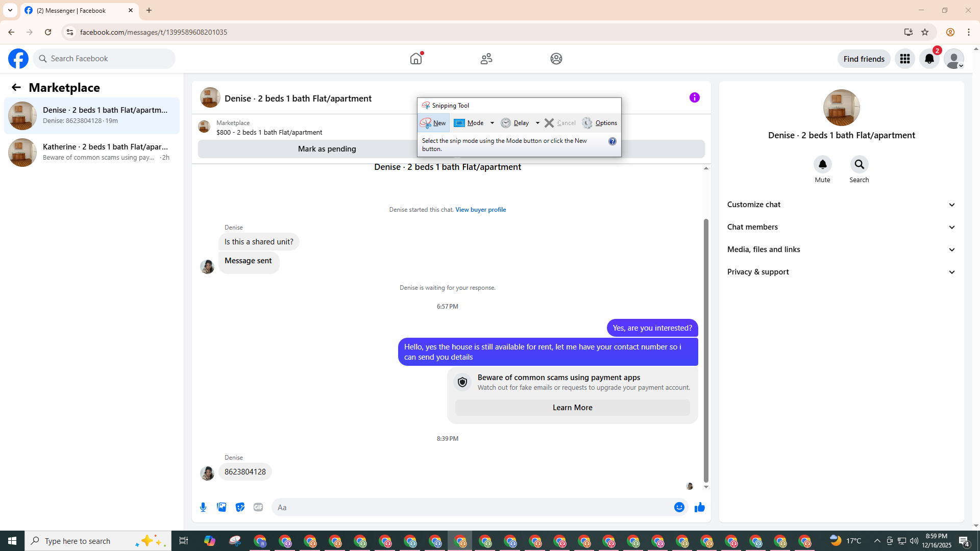The height and width of the screenshot is (551, 980).
Task: Select Denise conversation in the list
Action: click(92, 116)
